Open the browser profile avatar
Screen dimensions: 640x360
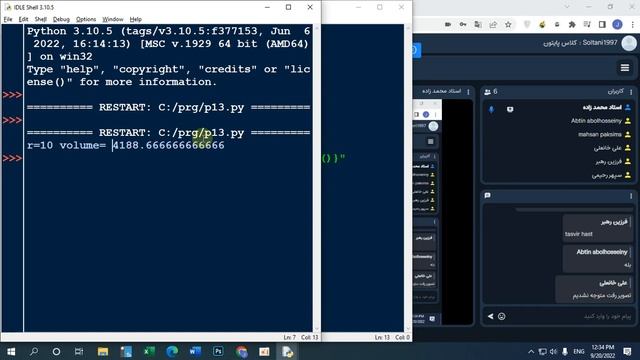click(617, 24)
